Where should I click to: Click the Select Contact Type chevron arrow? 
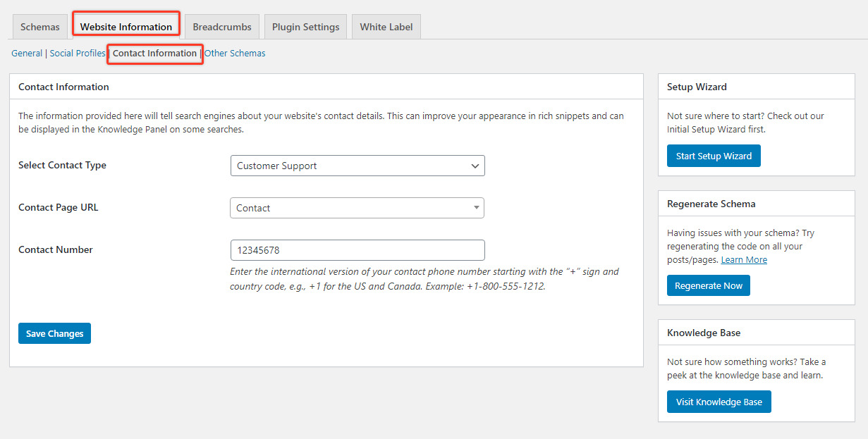click(475, 166)
